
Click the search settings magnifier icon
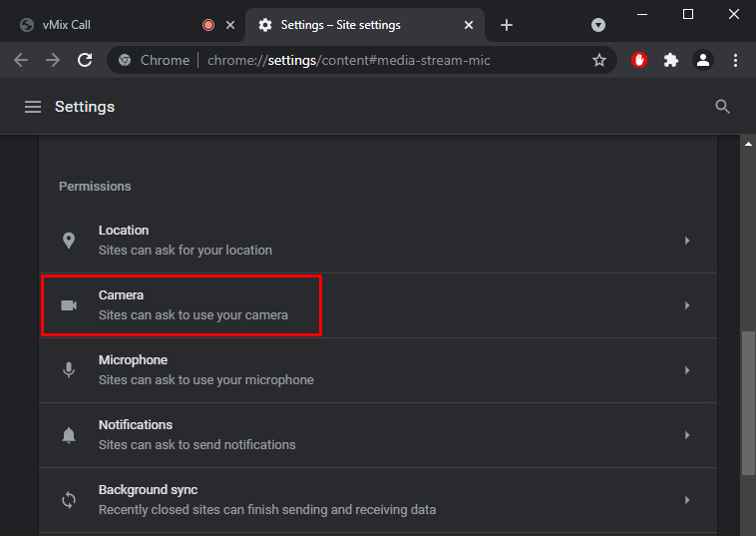pos(723,107)
